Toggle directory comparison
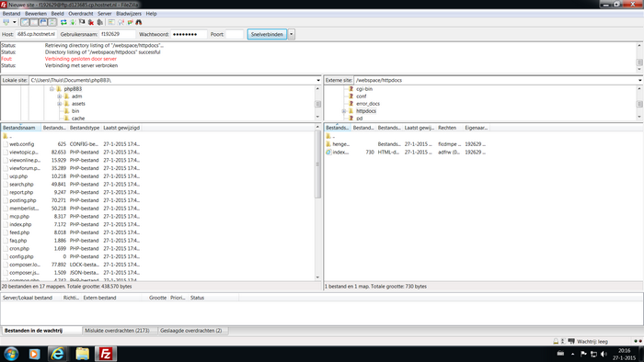The image size is (644, 362). click(121, 22)
